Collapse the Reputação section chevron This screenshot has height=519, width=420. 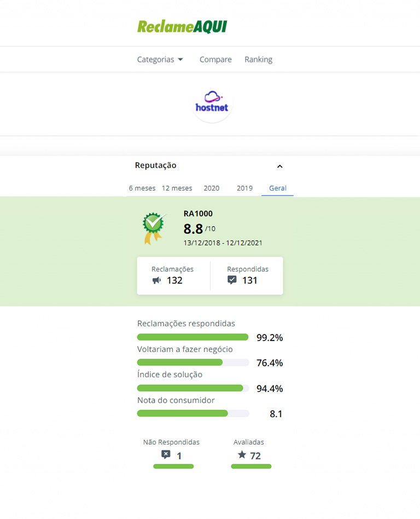tap(280, 166)
